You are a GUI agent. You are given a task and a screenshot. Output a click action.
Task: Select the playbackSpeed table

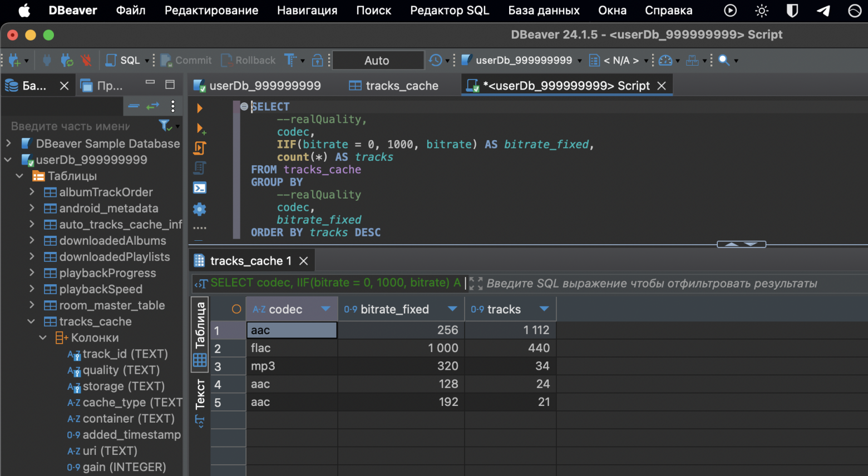click(100, 289)
